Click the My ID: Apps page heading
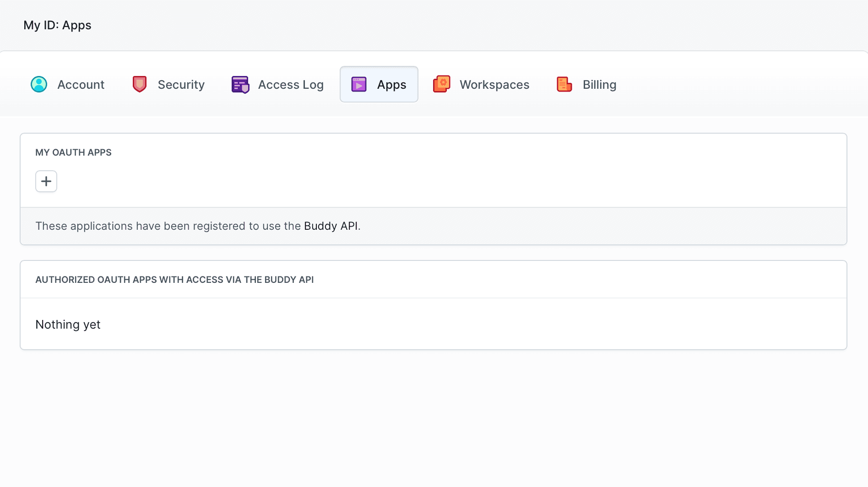Screen dimensions: 868x487 tap(57, 25)
